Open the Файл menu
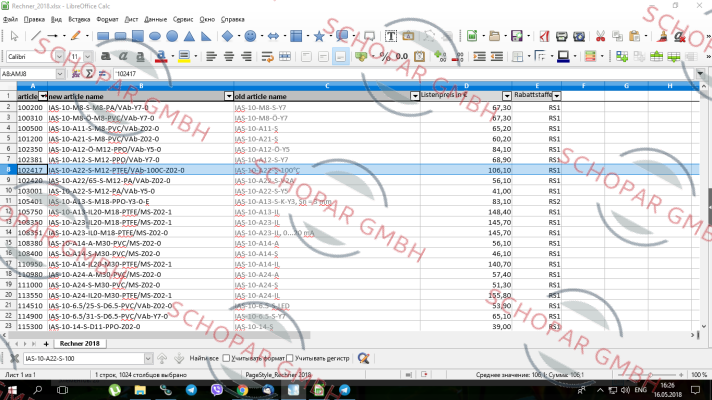 (x=10, y=20)
